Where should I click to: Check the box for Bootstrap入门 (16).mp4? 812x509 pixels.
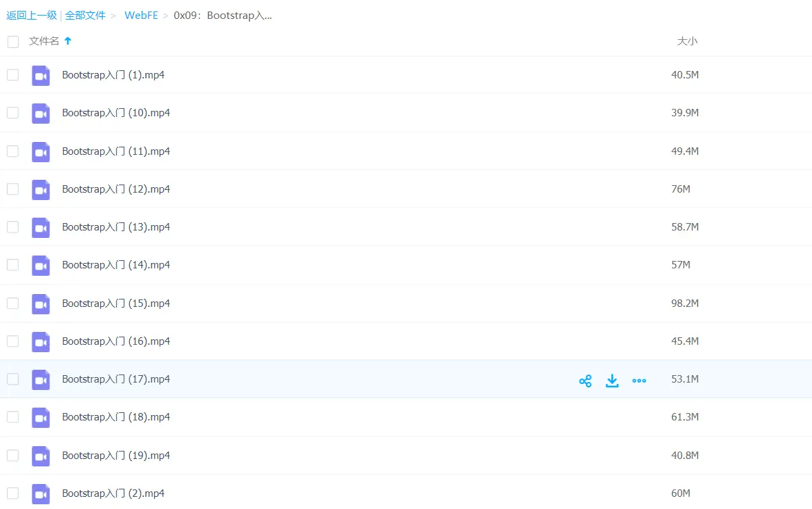[x=13, y=341]
